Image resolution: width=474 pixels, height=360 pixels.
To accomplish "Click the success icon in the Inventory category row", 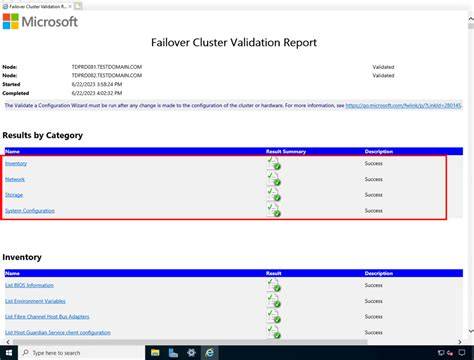I will 274,163.
